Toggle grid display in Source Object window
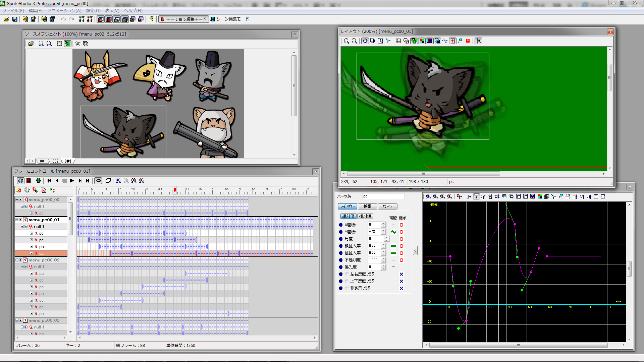644x362 pixels. point(59,44)
